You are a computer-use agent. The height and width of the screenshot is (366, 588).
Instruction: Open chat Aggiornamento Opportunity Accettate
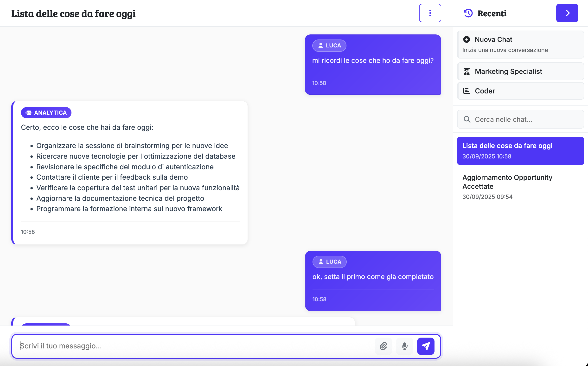click(x=520, y=186)
